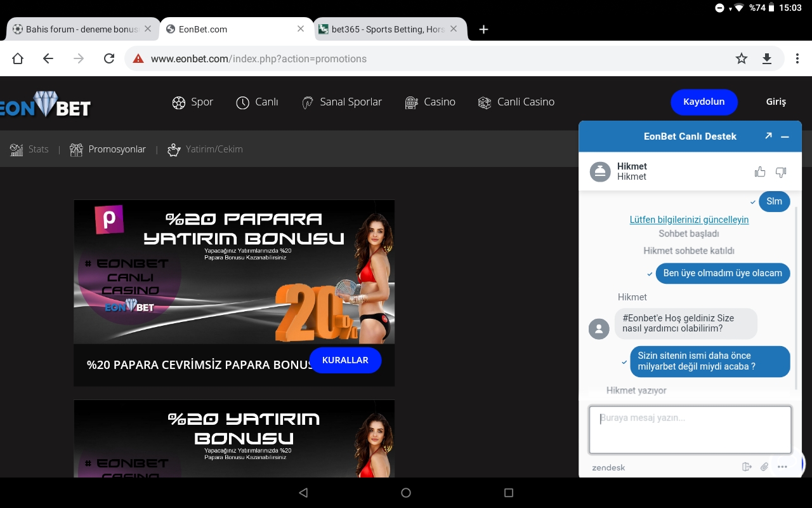Image resolution: width=812 pixels, height=508 pixels.
Task: Open the Spor menu item
Action: click(x=193, y=102)
